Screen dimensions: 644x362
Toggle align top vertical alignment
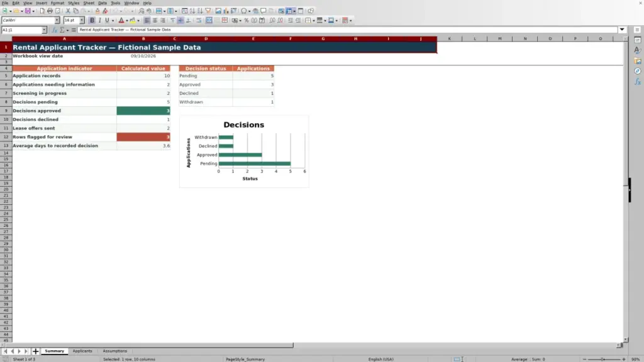[x=173, y=21]
